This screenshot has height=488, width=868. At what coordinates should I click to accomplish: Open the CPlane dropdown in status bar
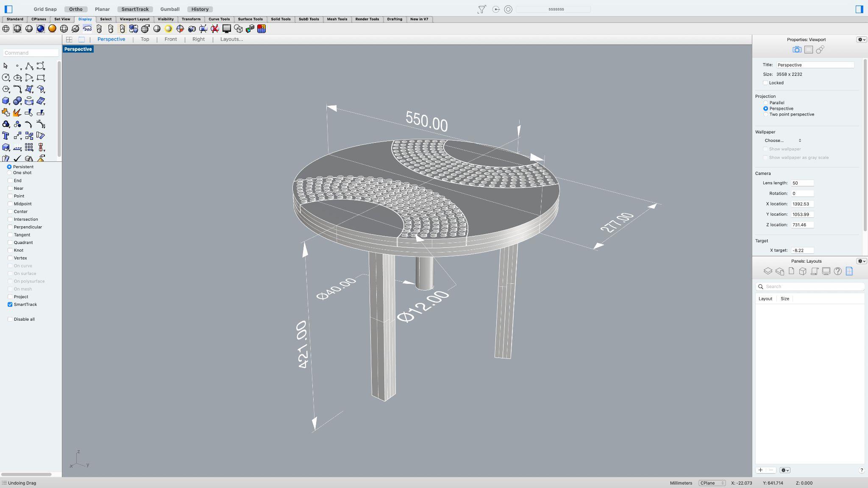pos(712,483)
